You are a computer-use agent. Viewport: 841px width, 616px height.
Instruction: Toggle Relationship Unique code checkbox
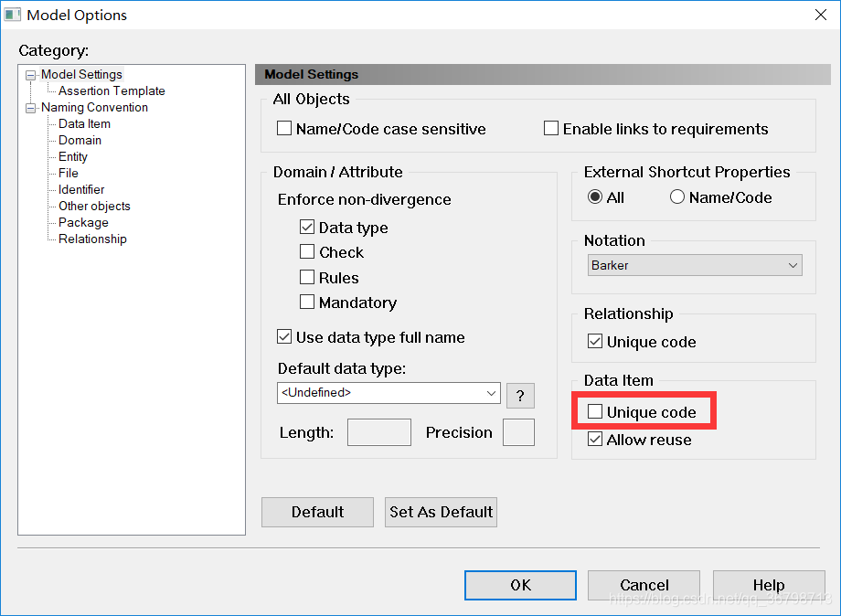[x=595, y=342]
